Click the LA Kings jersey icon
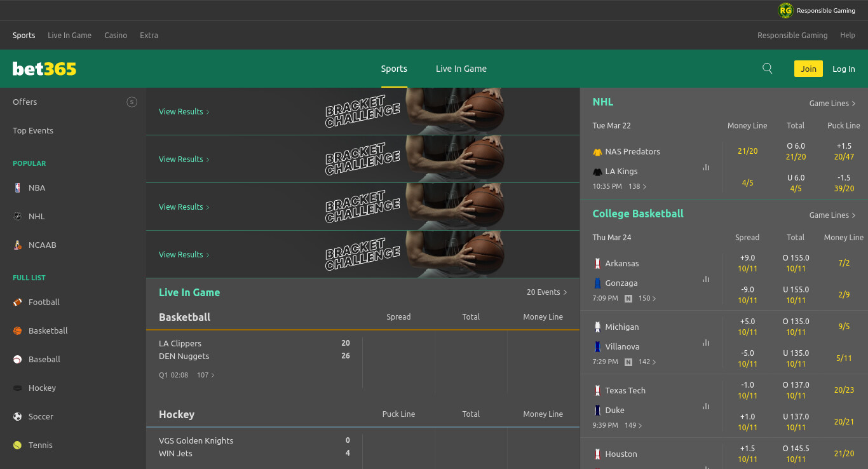 (597, 172)
